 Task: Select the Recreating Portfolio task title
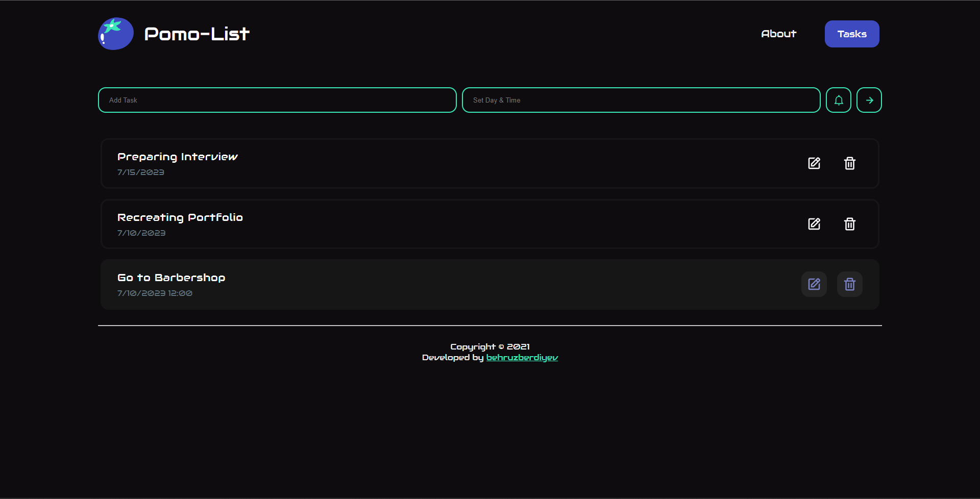tap(180, 217)
